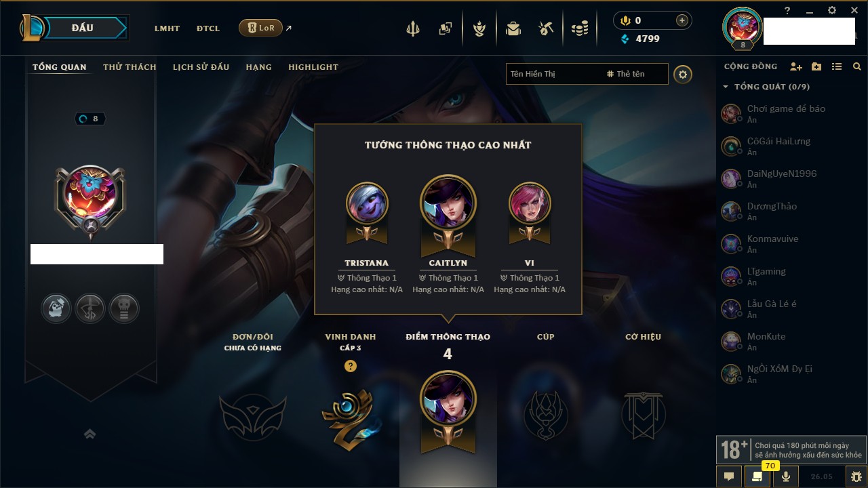Open the Clash trident icon
This screenshot has height=488, width=868.
[413, 28]
